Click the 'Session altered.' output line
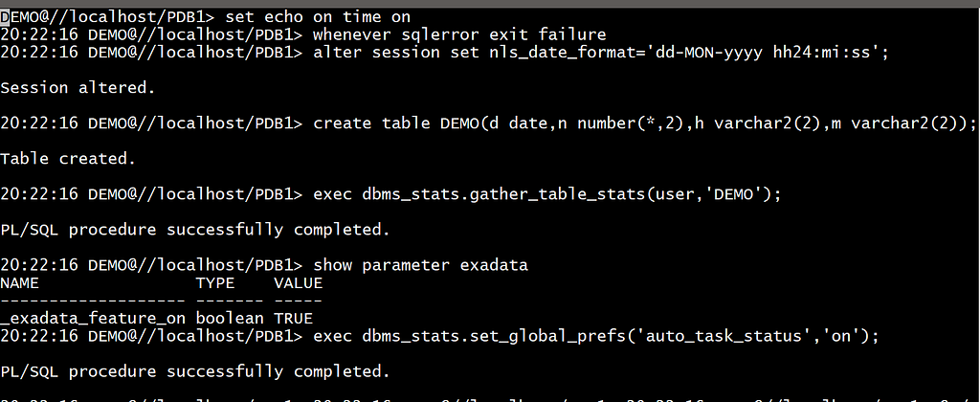980x402 pixels. pyautogui.click(x=78, y=88)
